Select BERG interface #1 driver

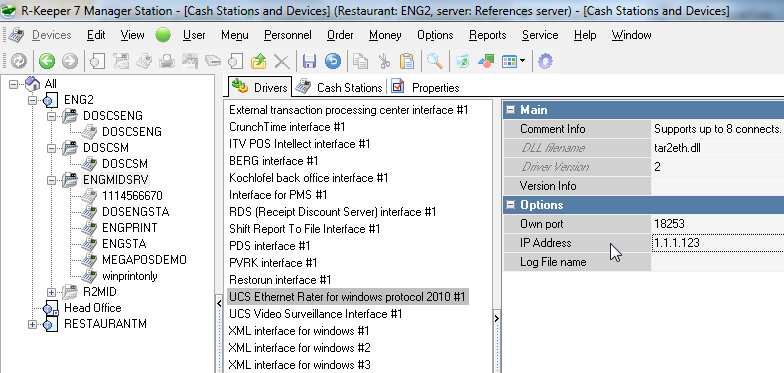click(x=274, y=161)
